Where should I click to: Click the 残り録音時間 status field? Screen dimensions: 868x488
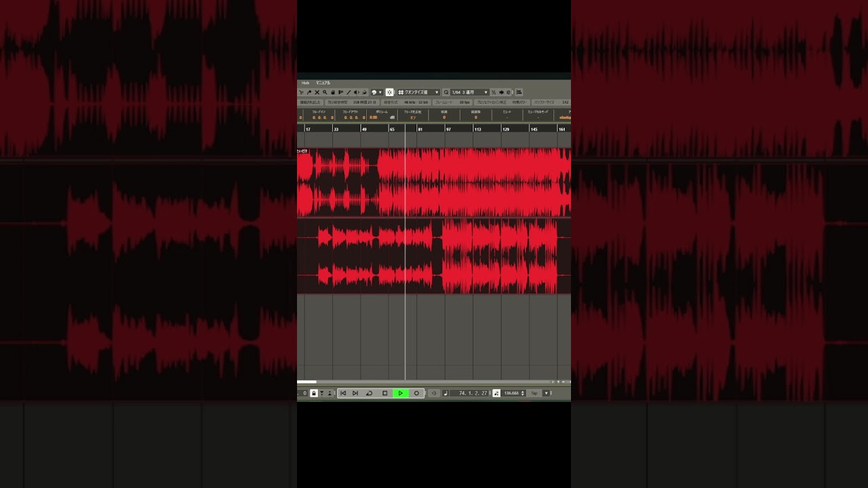(x=352, y=102)
